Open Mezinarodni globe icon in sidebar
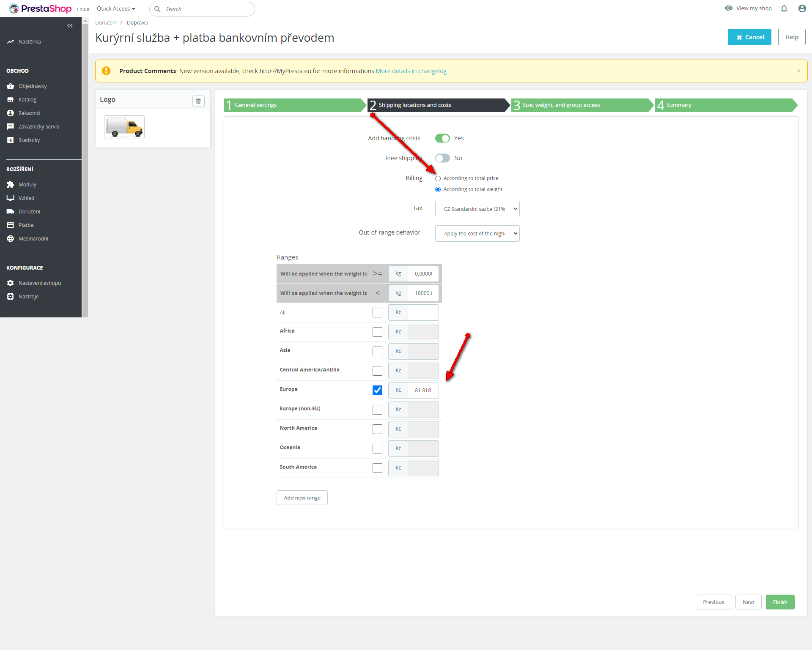Viewport: 812px width, 650px height. (11, 239)
